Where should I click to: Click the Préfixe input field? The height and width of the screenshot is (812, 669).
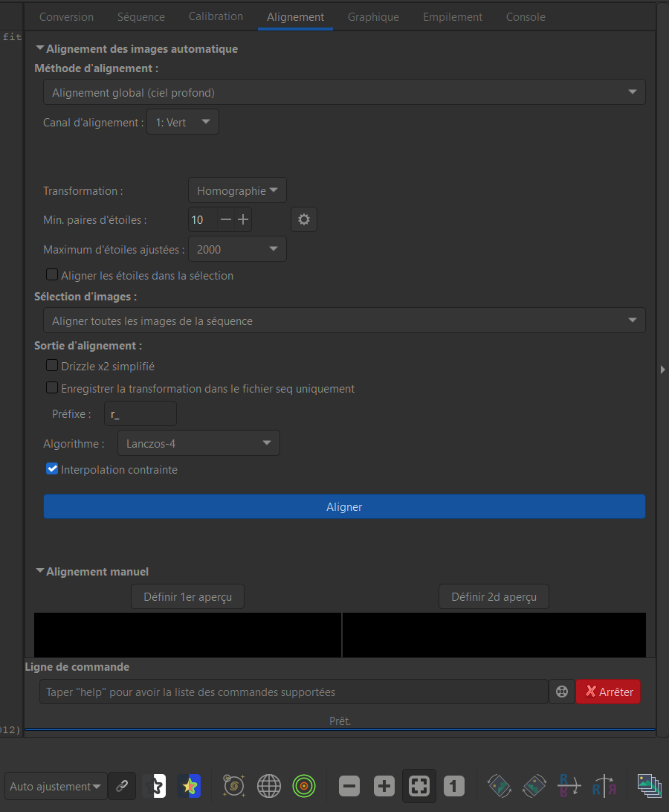click(x=140, y=413)
